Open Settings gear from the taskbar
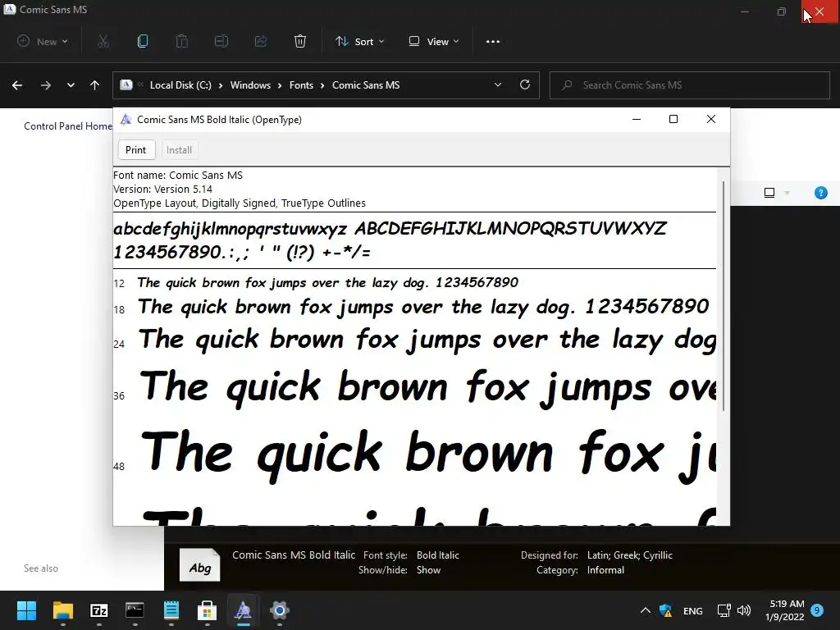The height and width of the screenshot is (630, 840). click(x=279, y=610)
